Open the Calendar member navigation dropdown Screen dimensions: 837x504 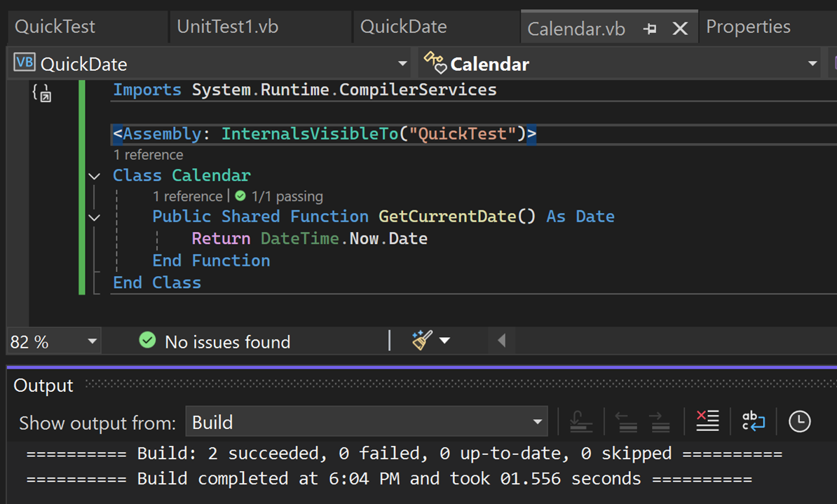[x=812, y=63]
